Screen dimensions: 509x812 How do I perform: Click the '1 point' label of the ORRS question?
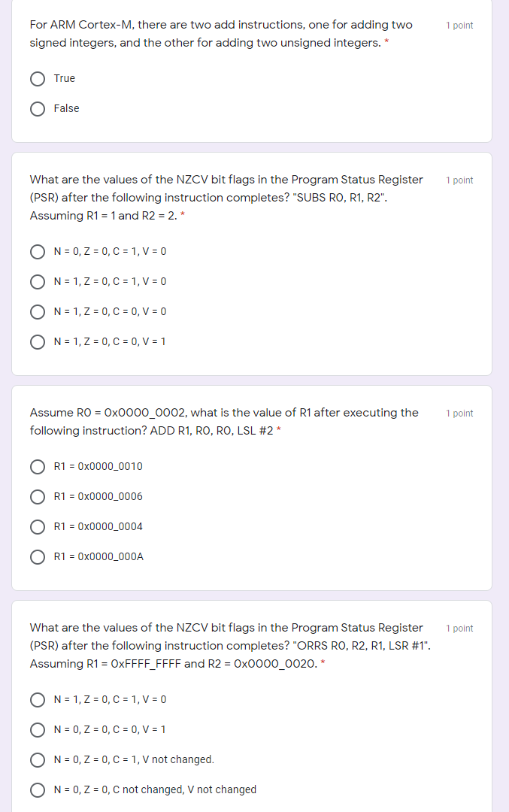(x=459, y=628)
